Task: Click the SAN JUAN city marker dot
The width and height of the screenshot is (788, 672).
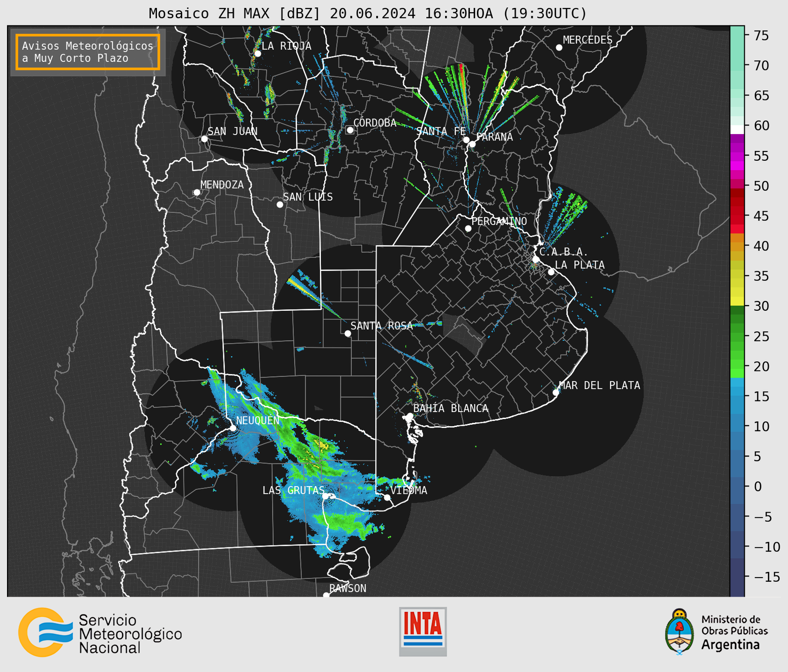Action: point(204,139)
